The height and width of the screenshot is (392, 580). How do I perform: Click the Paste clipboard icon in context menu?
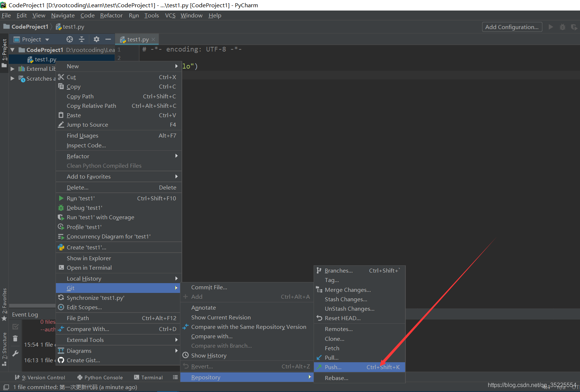pos(61,115)
